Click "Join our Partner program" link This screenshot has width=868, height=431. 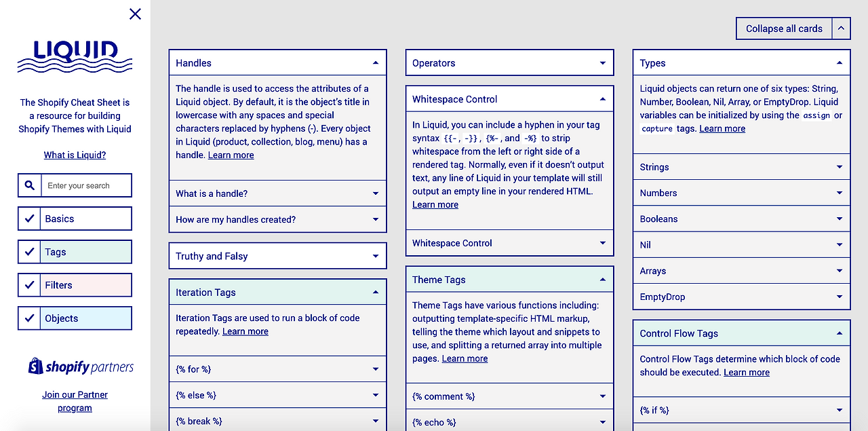point(75,400)
